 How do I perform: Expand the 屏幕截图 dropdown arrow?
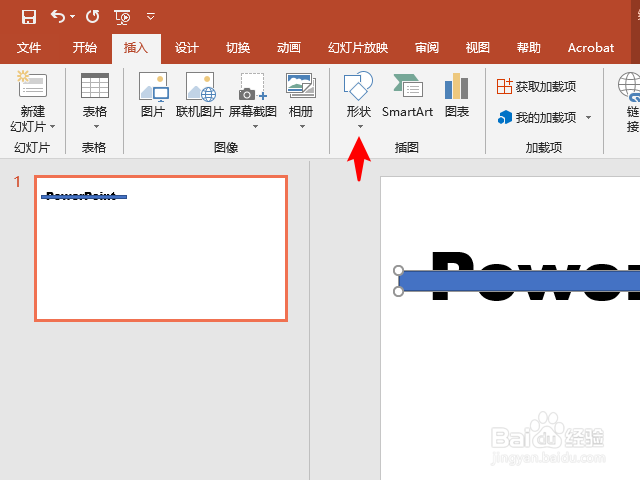click(256, 127)
